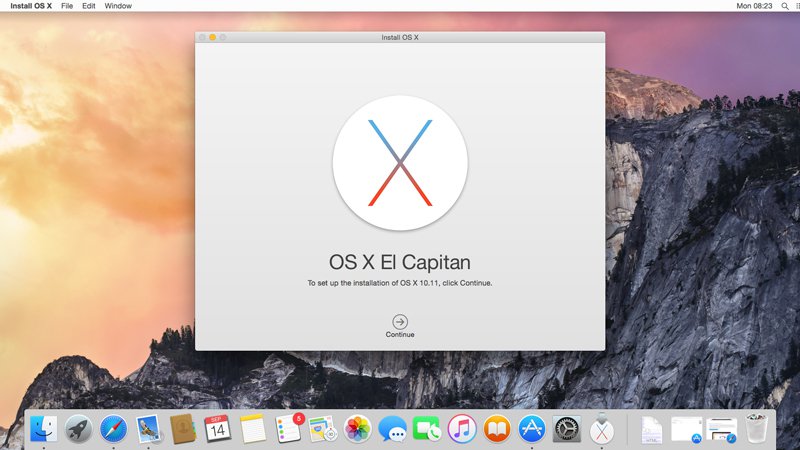Click Install OS X installer icon in Dock

tap(602, 429)
